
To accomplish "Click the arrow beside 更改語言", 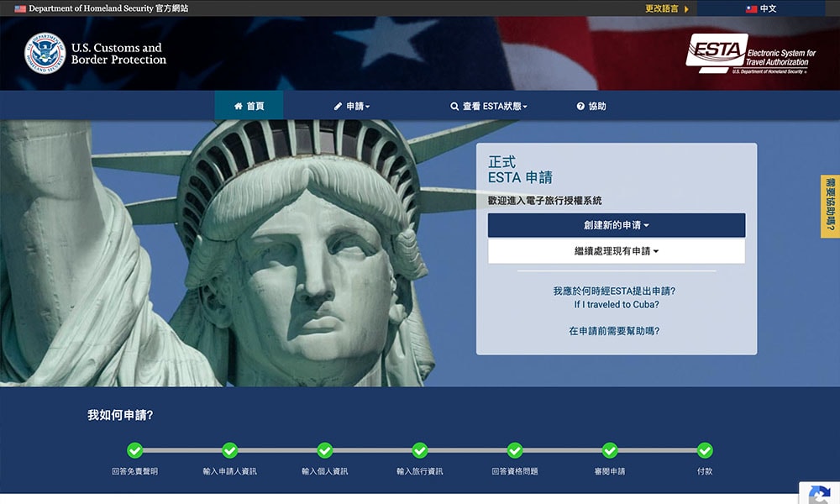I will click(x=686, y=9).
